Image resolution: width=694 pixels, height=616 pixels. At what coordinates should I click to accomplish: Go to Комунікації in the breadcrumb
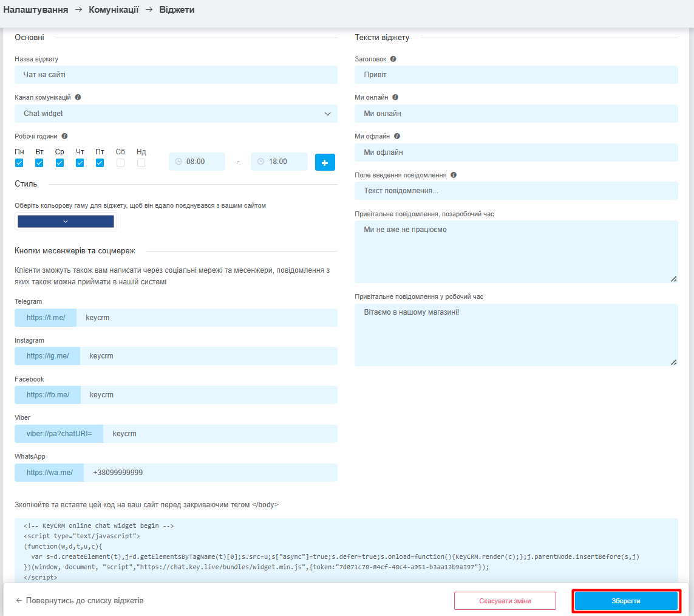114,10
